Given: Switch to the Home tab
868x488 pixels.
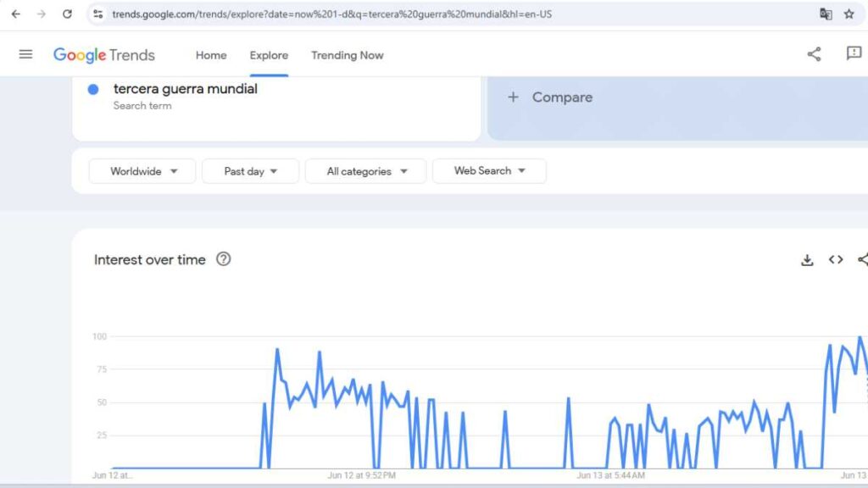Looking at the screenshot, I should pyautogui.click(x=211, y=55).
